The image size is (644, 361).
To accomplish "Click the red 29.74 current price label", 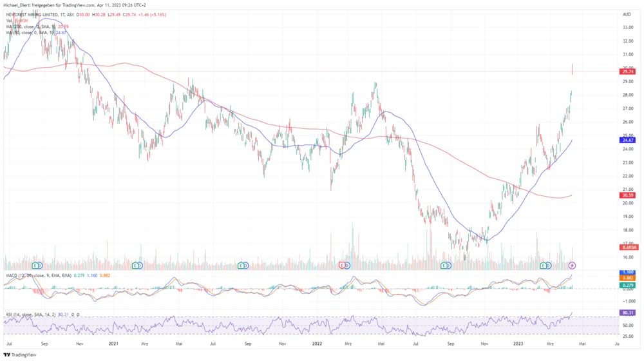I will pos(627,73).
